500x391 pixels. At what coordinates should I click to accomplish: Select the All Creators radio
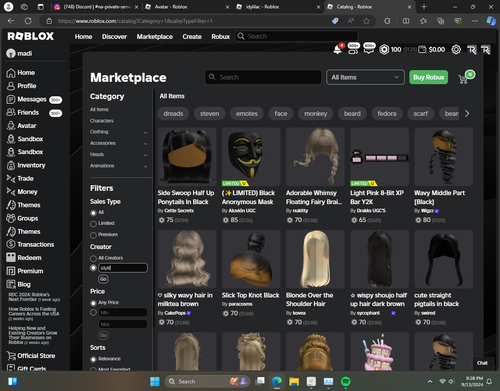click(93, 259)
